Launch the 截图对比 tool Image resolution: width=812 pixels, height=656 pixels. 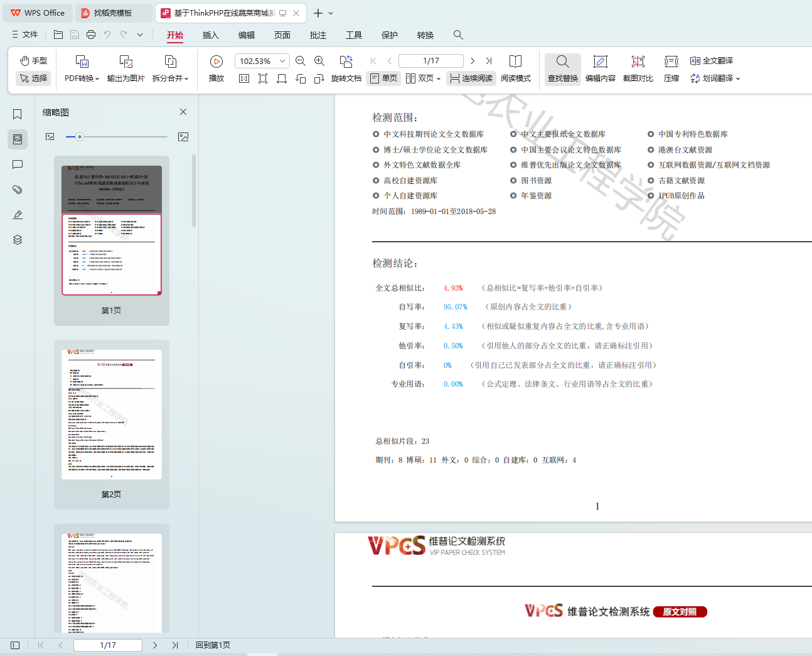pos(638,68)
